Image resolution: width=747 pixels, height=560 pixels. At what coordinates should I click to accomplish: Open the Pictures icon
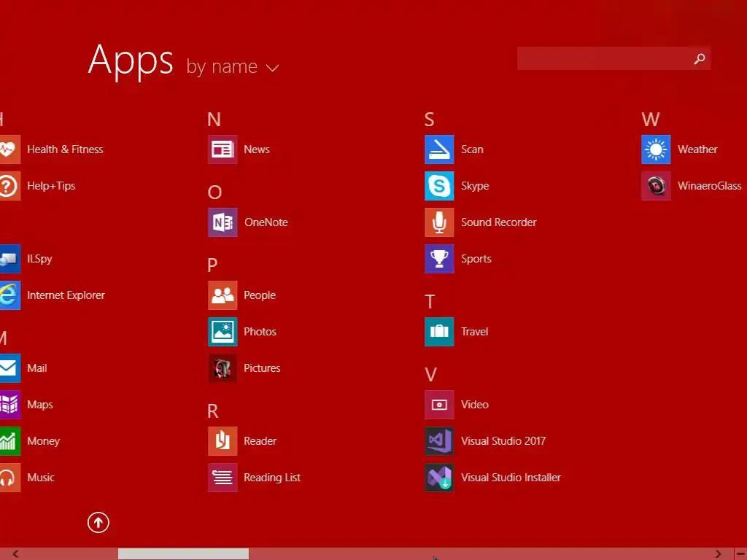(222, 368)
